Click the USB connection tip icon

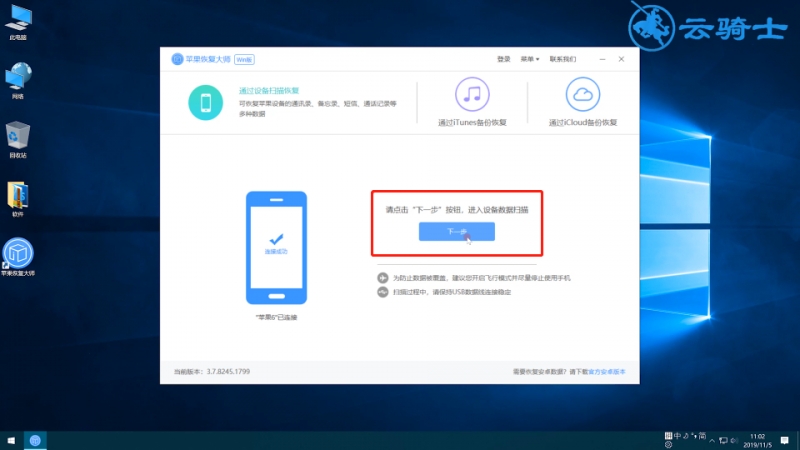click(x=383, y=292)
